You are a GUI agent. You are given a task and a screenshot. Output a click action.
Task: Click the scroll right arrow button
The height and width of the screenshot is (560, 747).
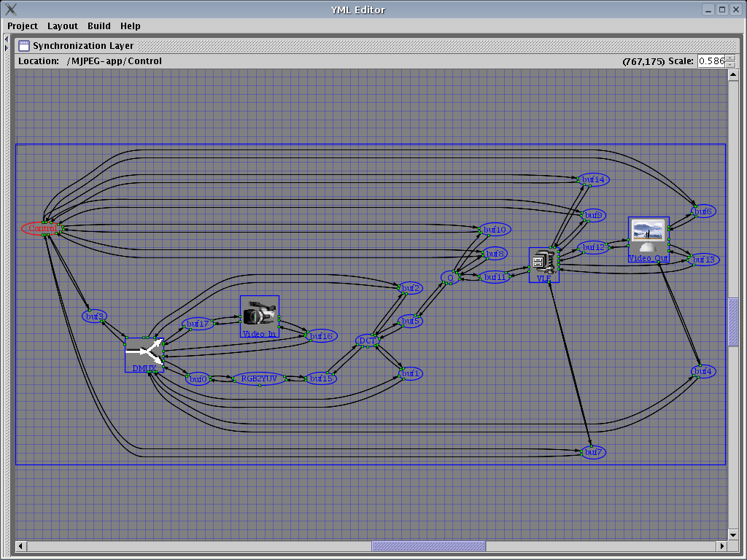(x=722, y=546)
